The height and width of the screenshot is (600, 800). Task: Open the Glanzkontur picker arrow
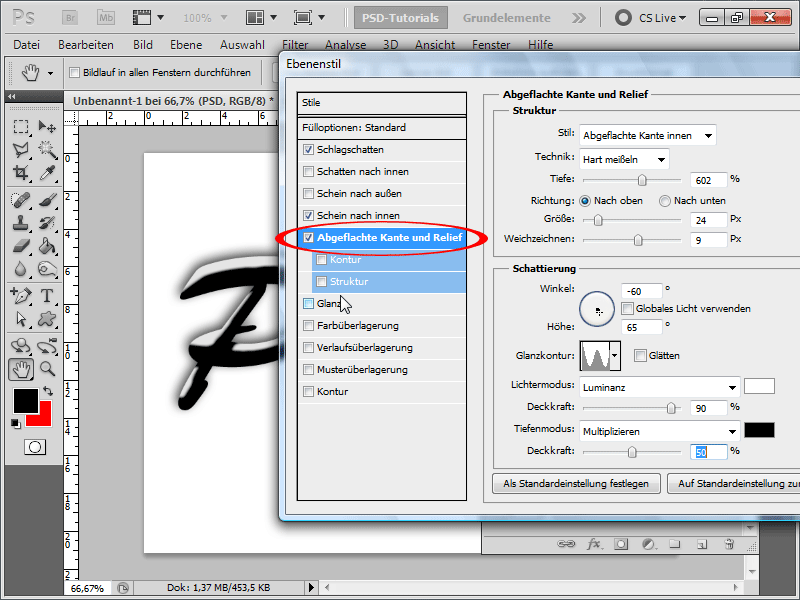coord(615,356)
